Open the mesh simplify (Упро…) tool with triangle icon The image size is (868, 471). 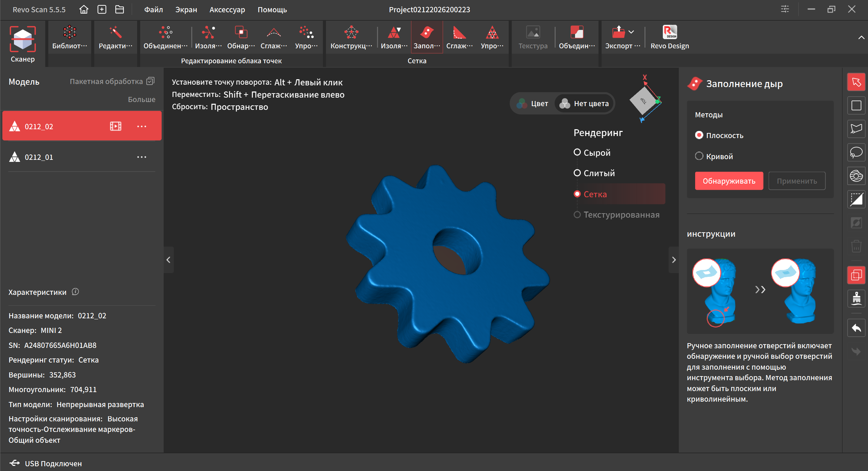tap(492, 33)
